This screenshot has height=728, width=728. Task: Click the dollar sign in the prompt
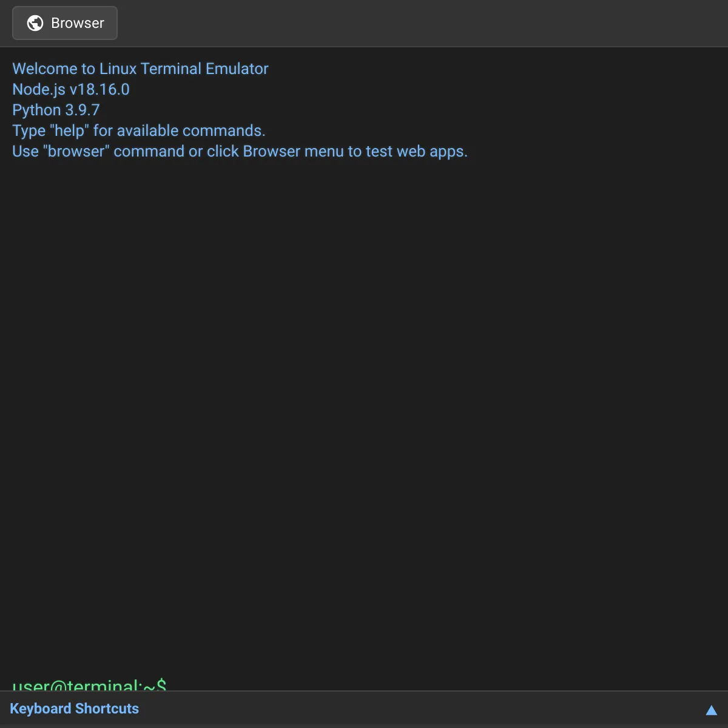(161, 686)
